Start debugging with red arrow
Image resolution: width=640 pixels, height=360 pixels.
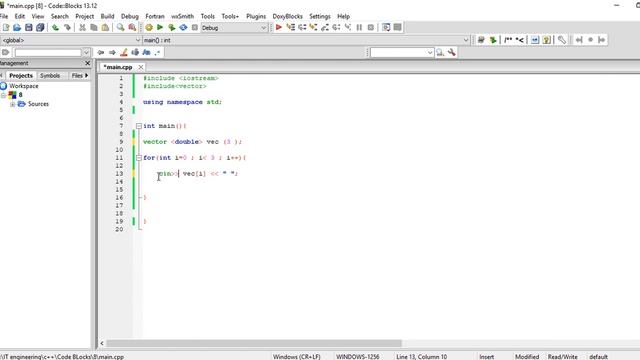coord(279,27)
